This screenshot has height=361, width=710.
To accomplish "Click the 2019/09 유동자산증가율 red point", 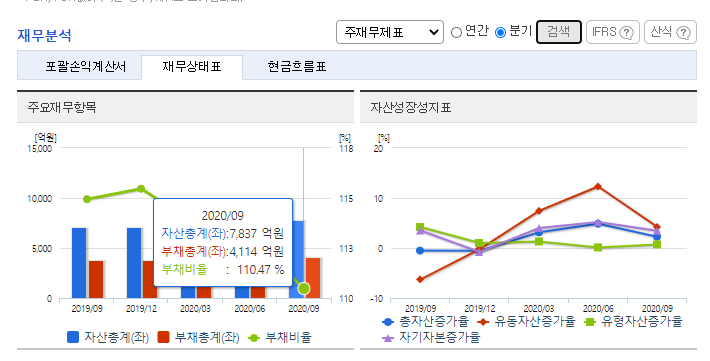I will [420, 279].
